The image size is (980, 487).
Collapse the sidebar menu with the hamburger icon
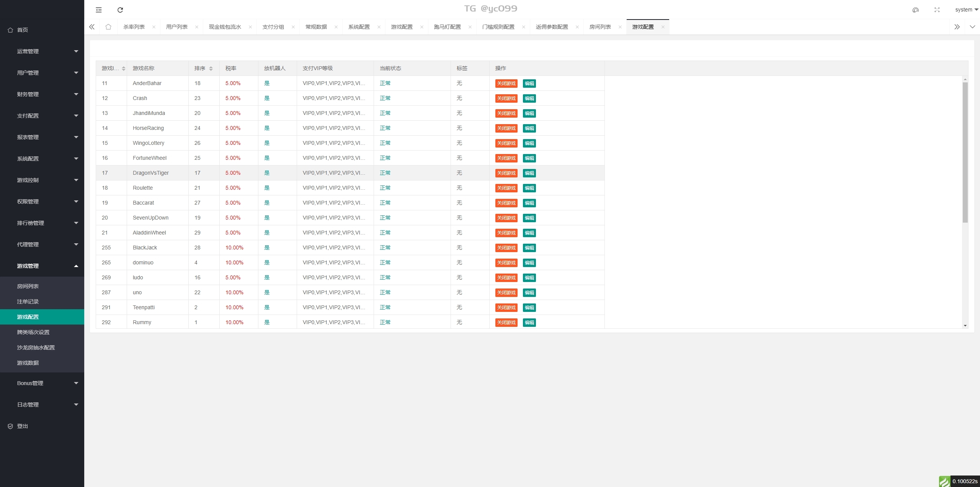click(99, 10)
